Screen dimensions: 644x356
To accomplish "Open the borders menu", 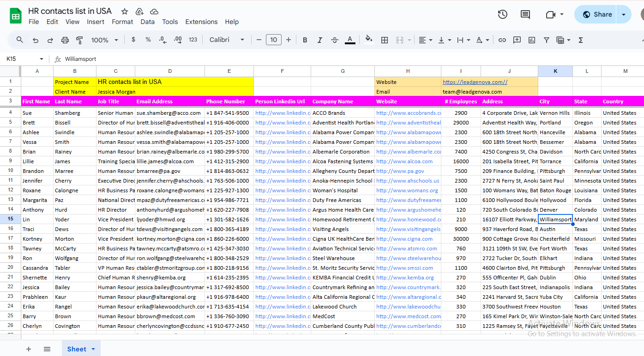I will coord(384,40).
